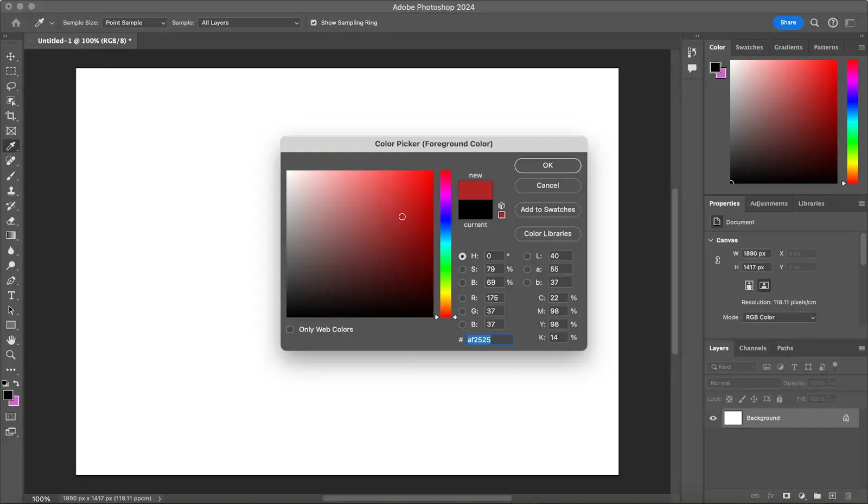Select the L lightness radio button
The image size is (868, 504).
point(527,256)
